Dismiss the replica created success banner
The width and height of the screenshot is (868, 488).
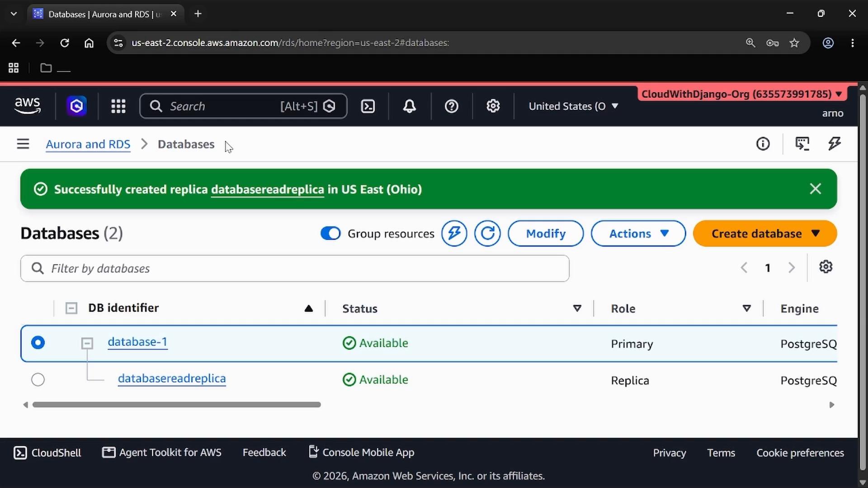[816, 189]
